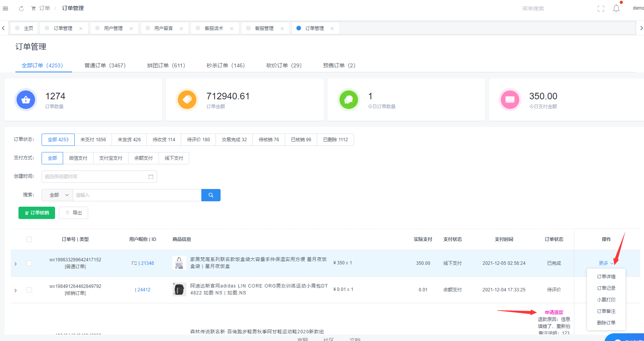Click the pink today's payment icon
Image resolution: width=644 pixels, height=341 pixels.
click(x=510, y=100)
